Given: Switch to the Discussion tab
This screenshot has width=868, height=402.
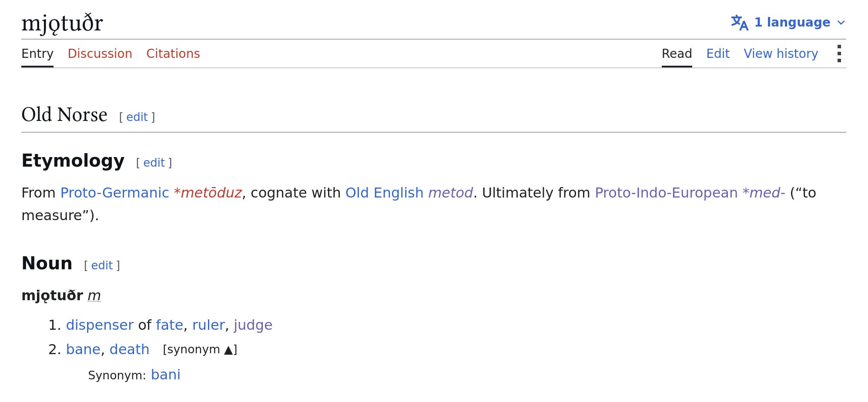Looking at the screenshot, I should pyautogui.click(x=100, y=54).
